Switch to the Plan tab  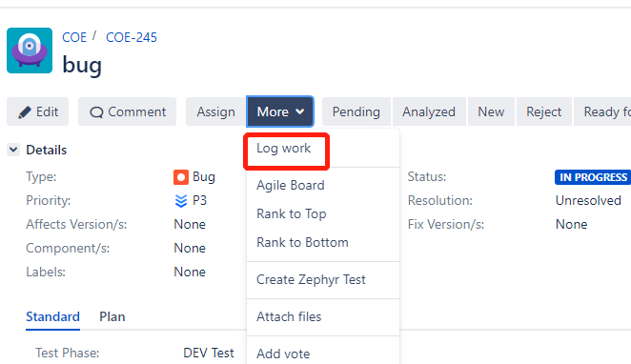[x=112, y=317]
